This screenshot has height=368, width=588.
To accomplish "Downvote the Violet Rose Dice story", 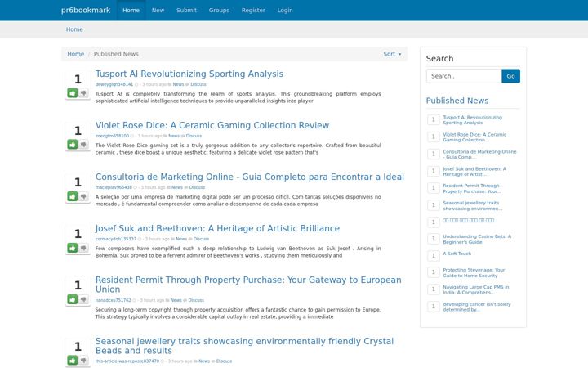I will [83, 144].
